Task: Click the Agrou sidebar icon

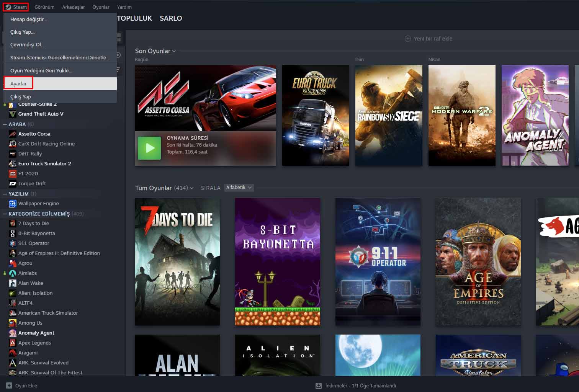Action: (x=12, y=263)
